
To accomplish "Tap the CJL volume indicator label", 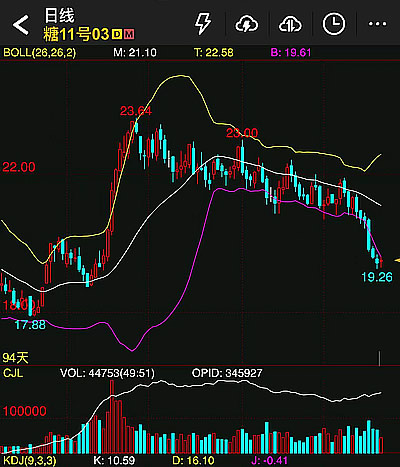I will tap(13, 373).
